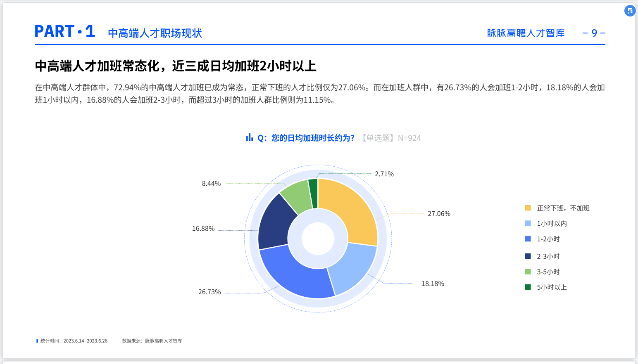Click the navy donut slice for 16.88%
This screenshot has width=638, height=364.
pos(274,224)
